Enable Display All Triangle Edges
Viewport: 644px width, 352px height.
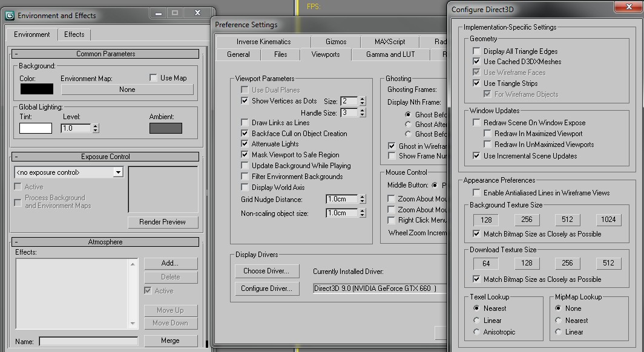[x=476, y=51]
